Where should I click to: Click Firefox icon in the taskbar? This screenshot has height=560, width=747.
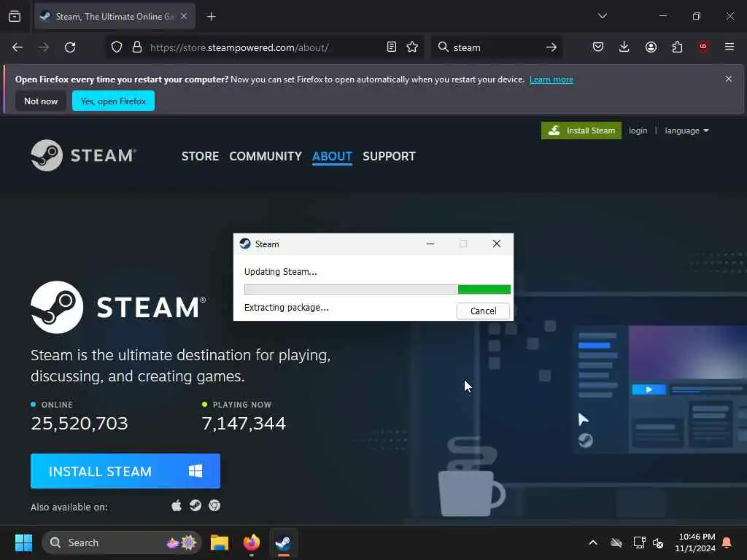pos(252,542)
